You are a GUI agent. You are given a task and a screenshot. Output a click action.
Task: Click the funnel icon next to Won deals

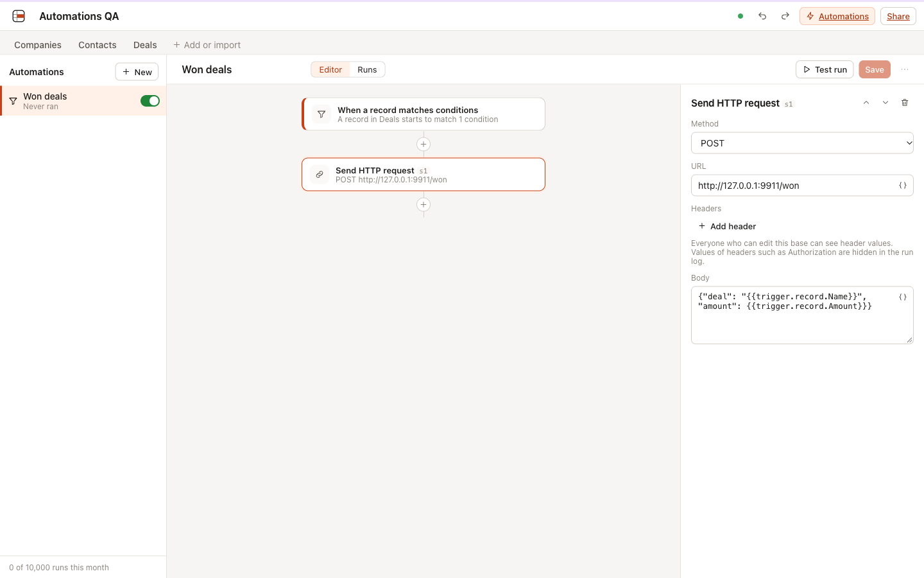[x=13, y=101]
